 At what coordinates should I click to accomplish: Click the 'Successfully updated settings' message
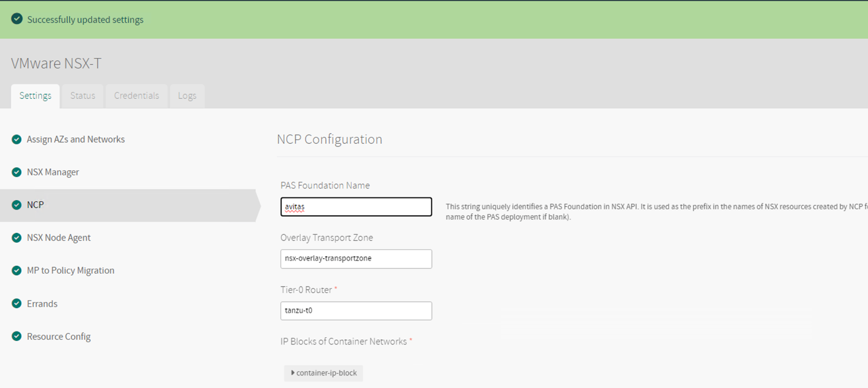(85, 20)
